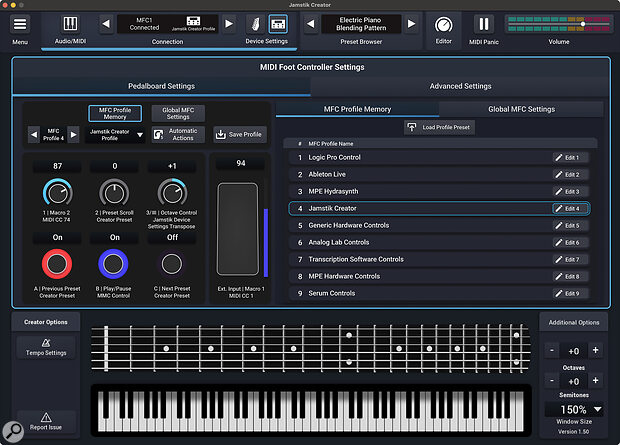Open the 150% Window Size dropdown
Image resolution: width=620 pixels, height=445 pixels.
574,409
